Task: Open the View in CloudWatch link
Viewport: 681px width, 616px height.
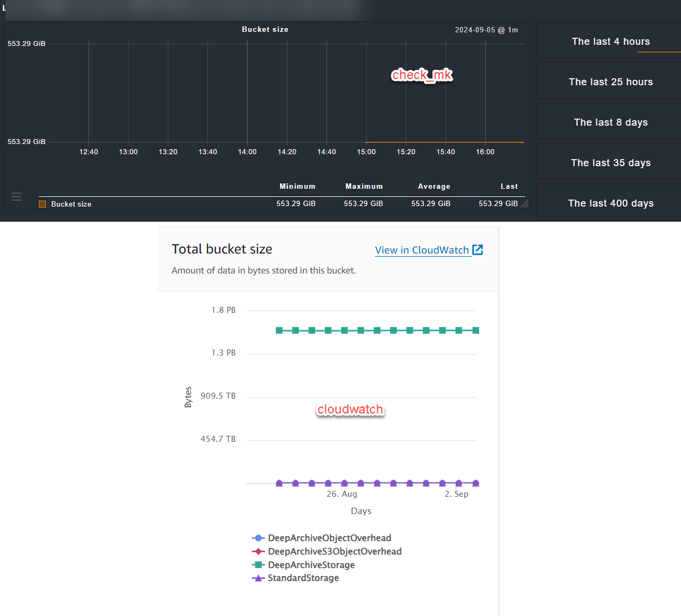Action: tap(421, 250)
